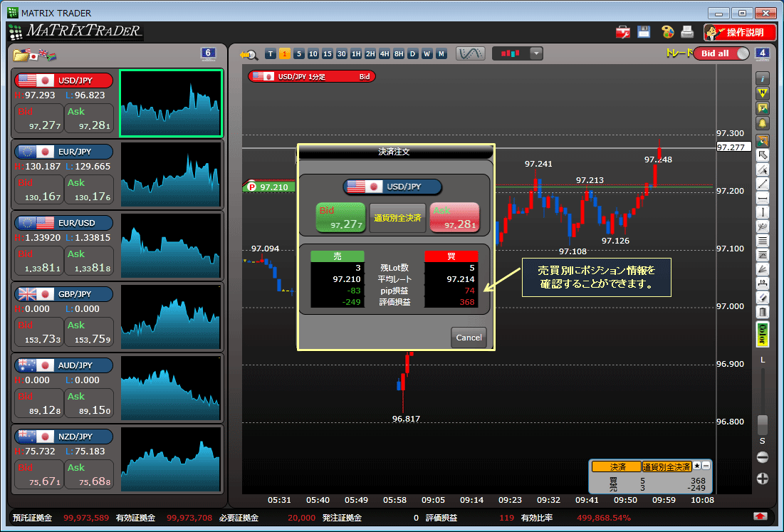
Task: Minimize the position panel with minus icon
Action: pyautogui.click(x=706, y=466)
